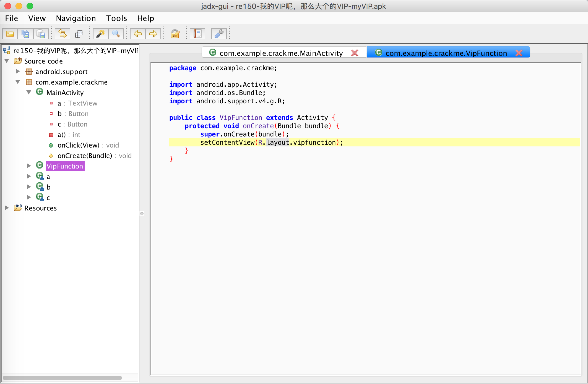The height and width of the screenshot is (384, 588).
Task: Click the magnifier class search icon
Action: (x=116, y=34)
